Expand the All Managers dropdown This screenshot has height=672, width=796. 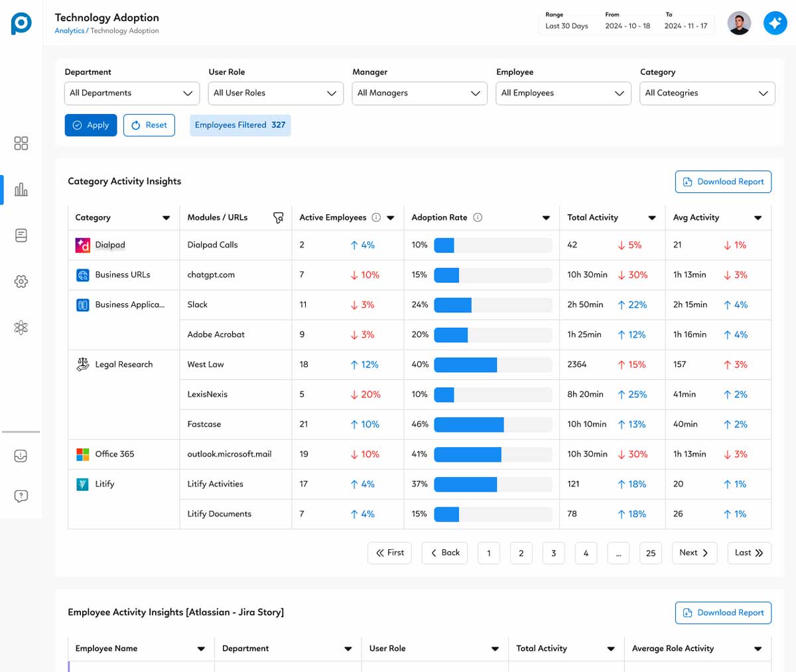(419, 93)
